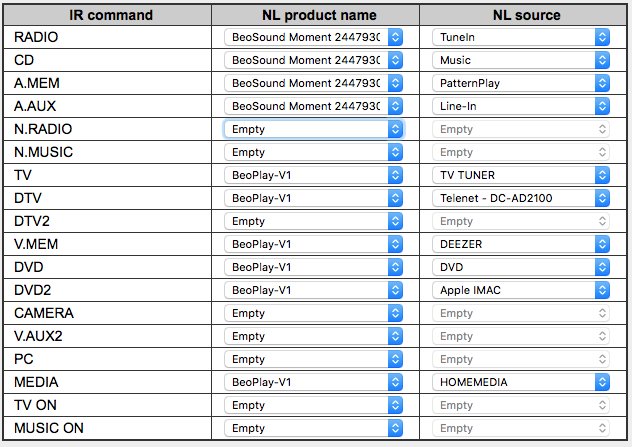Viewport: 632px width, 447px height.
Task: Open the N.RADIO product name dropdown
Action: pos(314,129)
